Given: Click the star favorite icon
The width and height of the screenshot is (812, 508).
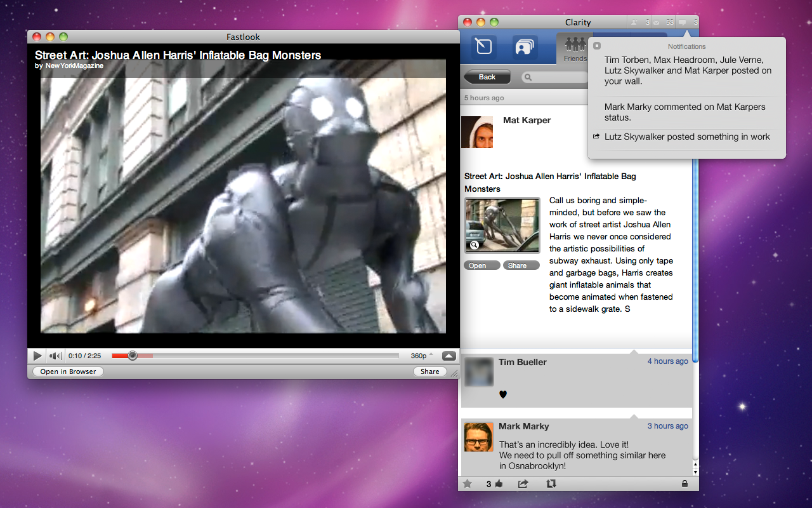Looking at the screenshot, I should pos(468,484).
